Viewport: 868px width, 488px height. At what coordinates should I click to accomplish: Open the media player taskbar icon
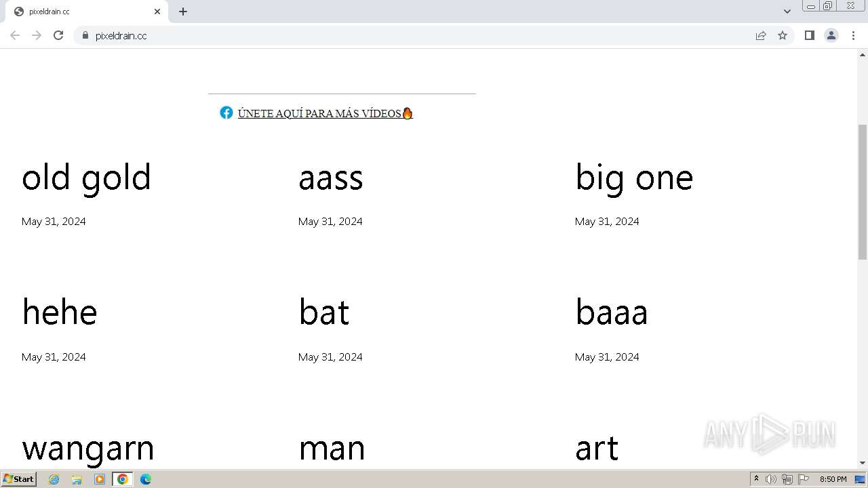coord(100,479)
